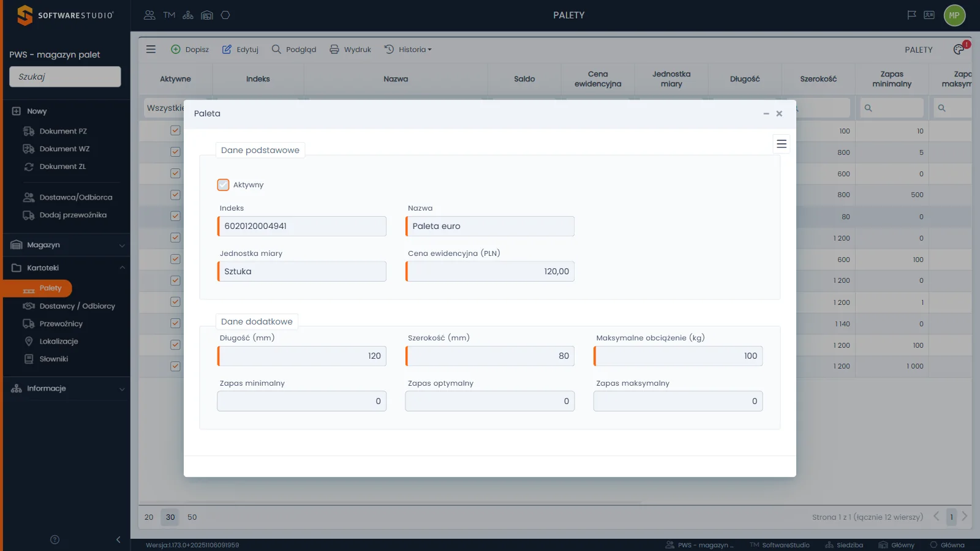Click the Dopisz button
Image resolution: width=980 pixels, height=551 pixels.
(190, 50)
